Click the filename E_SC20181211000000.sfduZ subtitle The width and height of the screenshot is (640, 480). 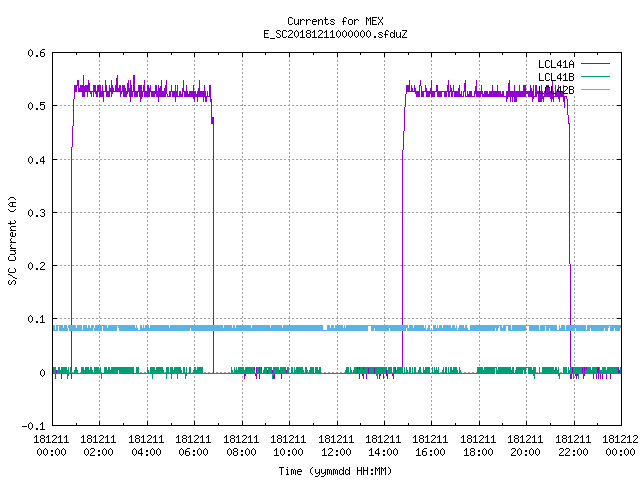click(335, 34)
